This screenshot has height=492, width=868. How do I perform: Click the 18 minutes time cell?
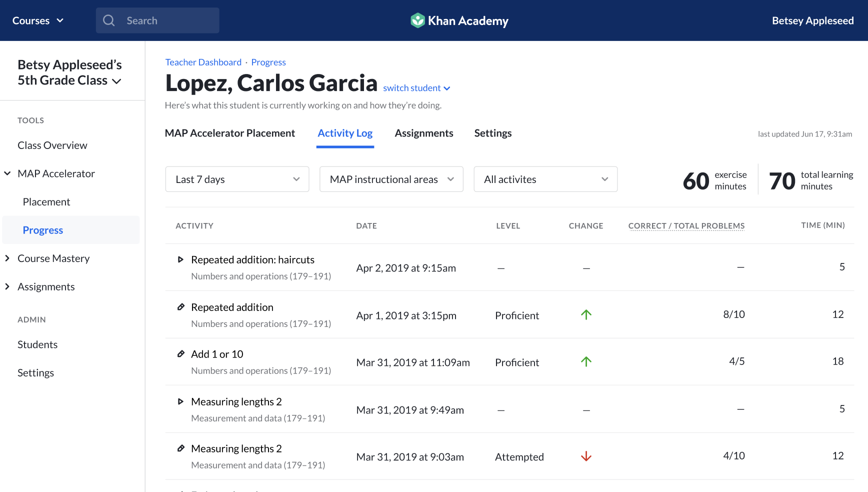click(x=838, y=361)
